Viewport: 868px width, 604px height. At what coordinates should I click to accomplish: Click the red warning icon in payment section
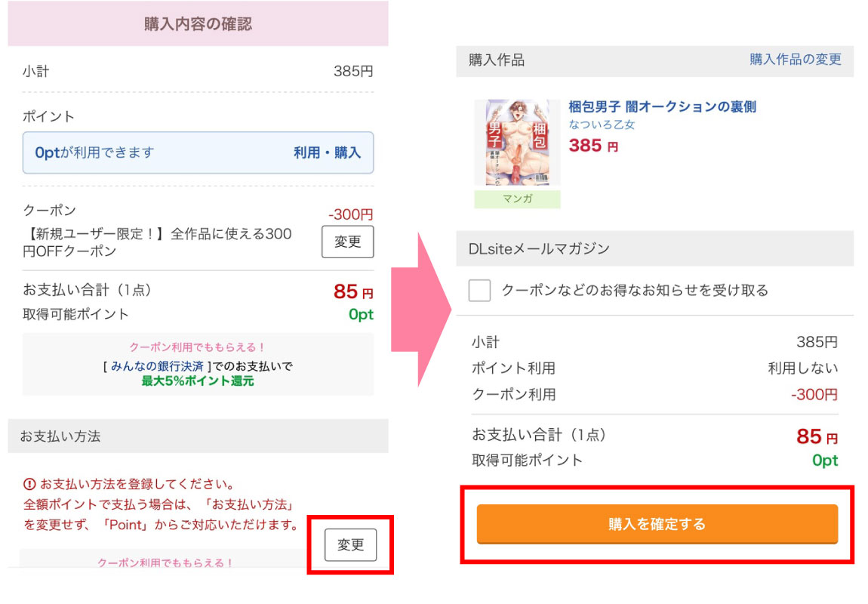(30, 484)
